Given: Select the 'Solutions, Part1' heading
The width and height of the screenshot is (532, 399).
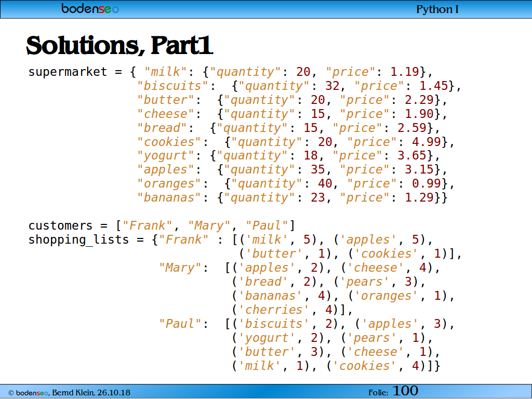Looking at the screenshot, I should [119, 45].
